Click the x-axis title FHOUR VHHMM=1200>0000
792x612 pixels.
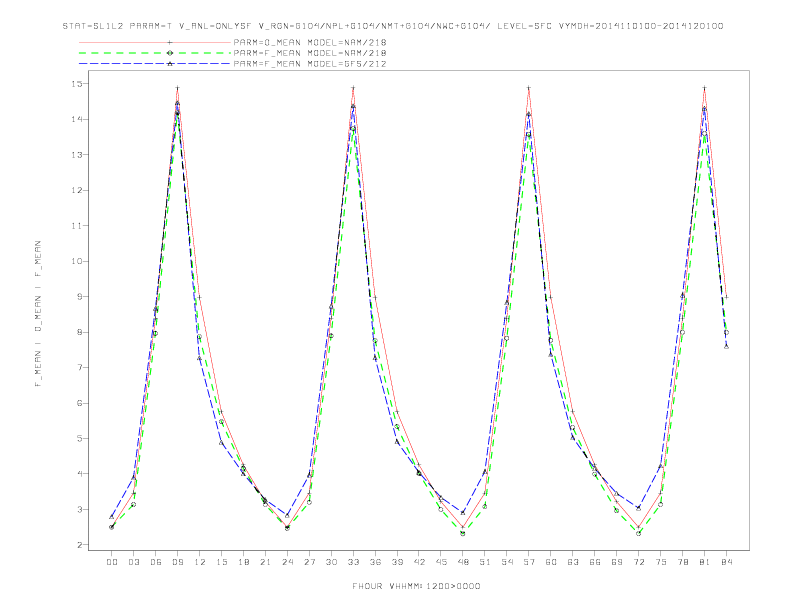coord(416,586)
